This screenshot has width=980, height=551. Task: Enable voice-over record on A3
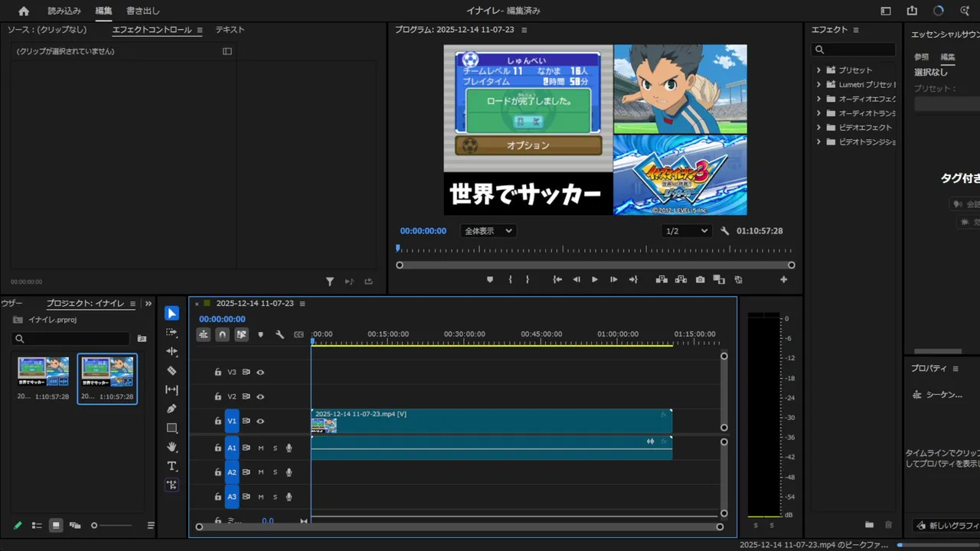pyautogui.click(x=289, y=497)
